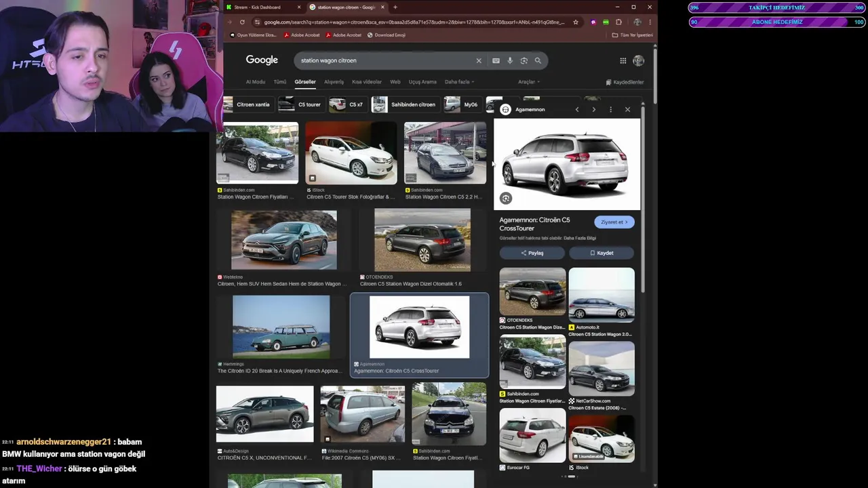
Task: Open the Google apps grid
Action: coord(623,60)
